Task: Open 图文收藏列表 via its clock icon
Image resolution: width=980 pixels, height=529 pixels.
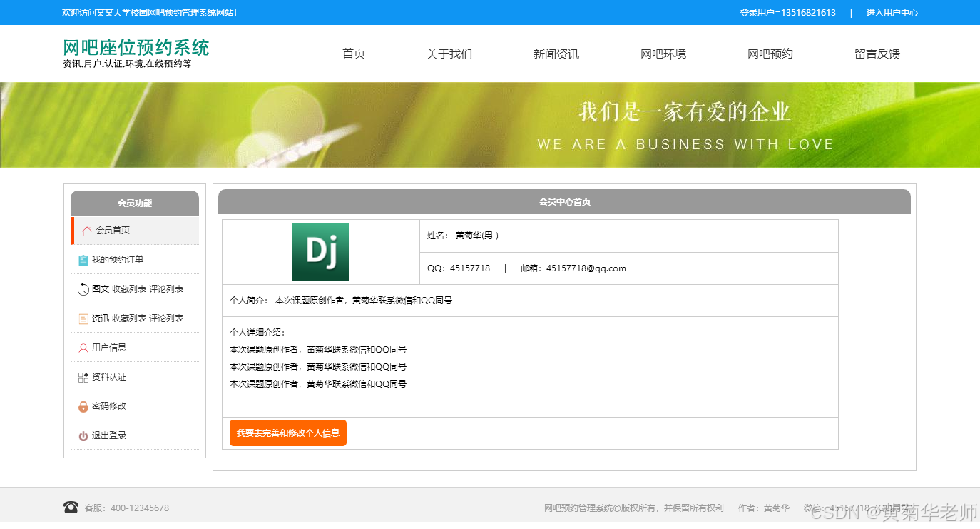Action: tap(83, 288)
